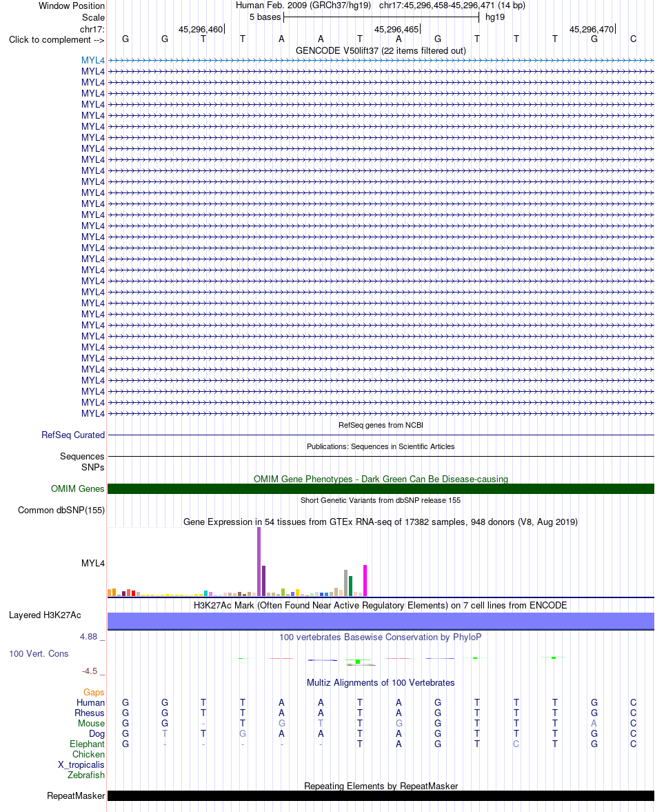Screen dimensions: 655x812
Task: Select the 'Chicken' alignment row label
Action: coord(88,755)
